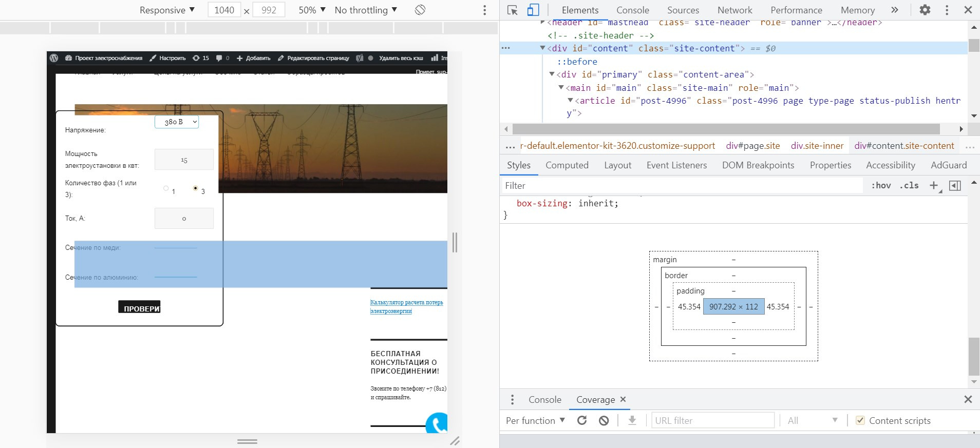Open Проект электроснабжения site link

(104, 58)
